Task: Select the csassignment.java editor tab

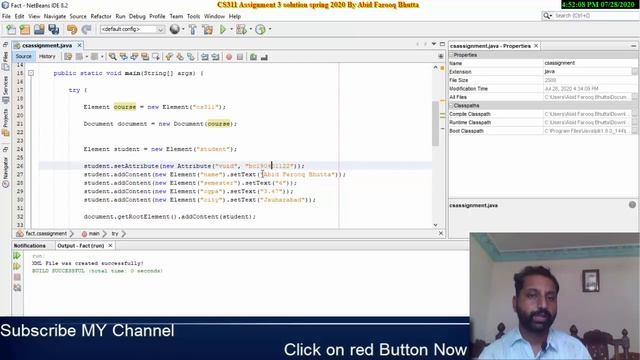Action: click(47, 45)
